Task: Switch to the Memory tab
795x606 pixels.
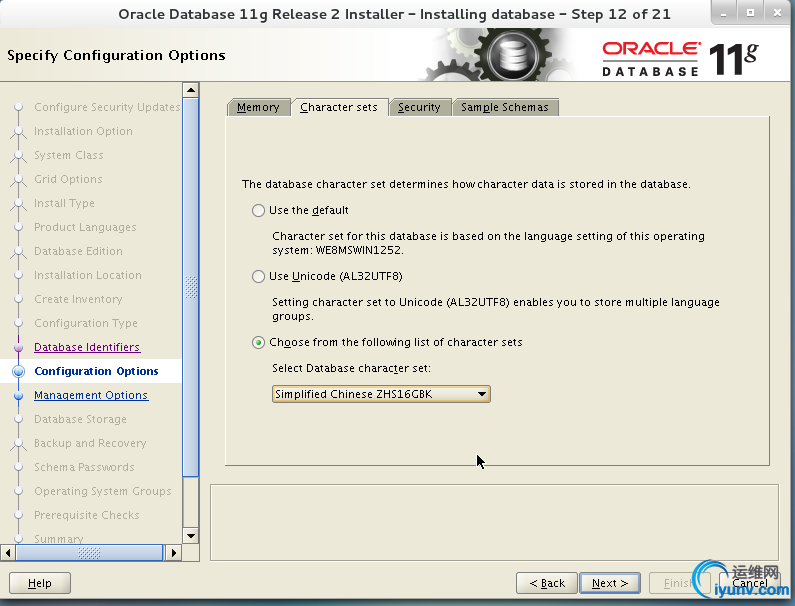Action: coord(258,108)
